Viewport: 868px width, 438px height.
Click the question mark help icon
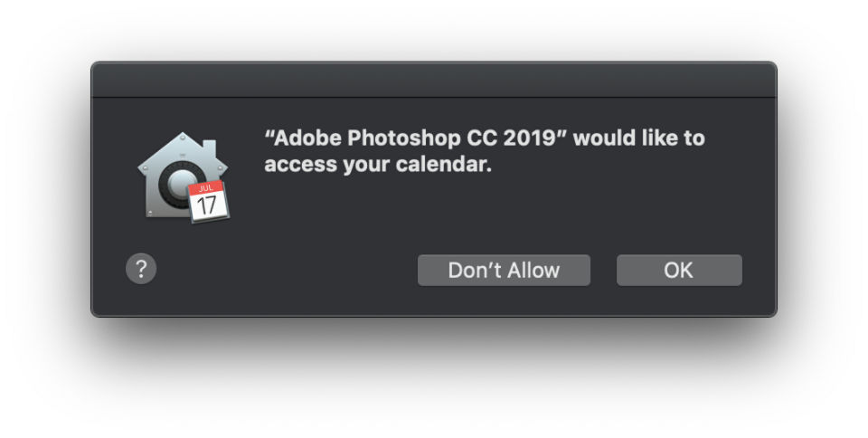point(141,269)
